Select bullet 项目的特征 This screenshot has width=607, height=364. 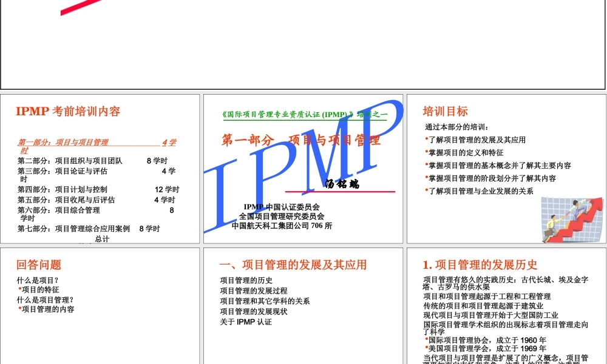(x=39, y=290)
